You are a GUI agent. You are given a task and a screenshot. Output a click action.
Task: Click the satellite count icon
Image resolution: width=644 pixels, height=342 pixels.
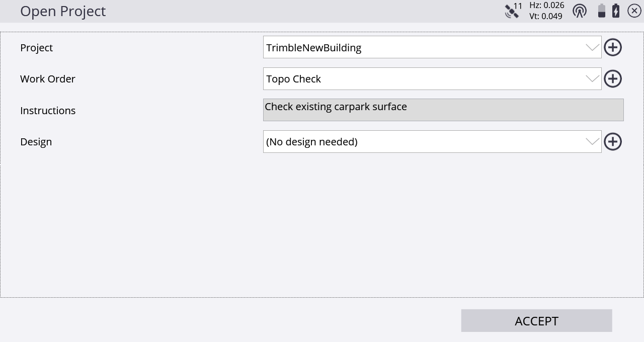(513, 11)
